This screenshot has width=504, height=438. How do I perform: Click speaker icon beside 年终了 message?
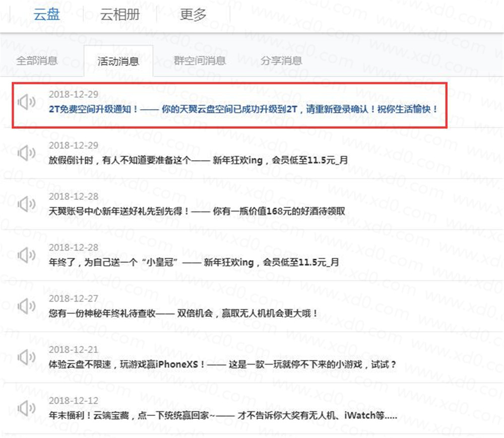(x=26, y=255)
